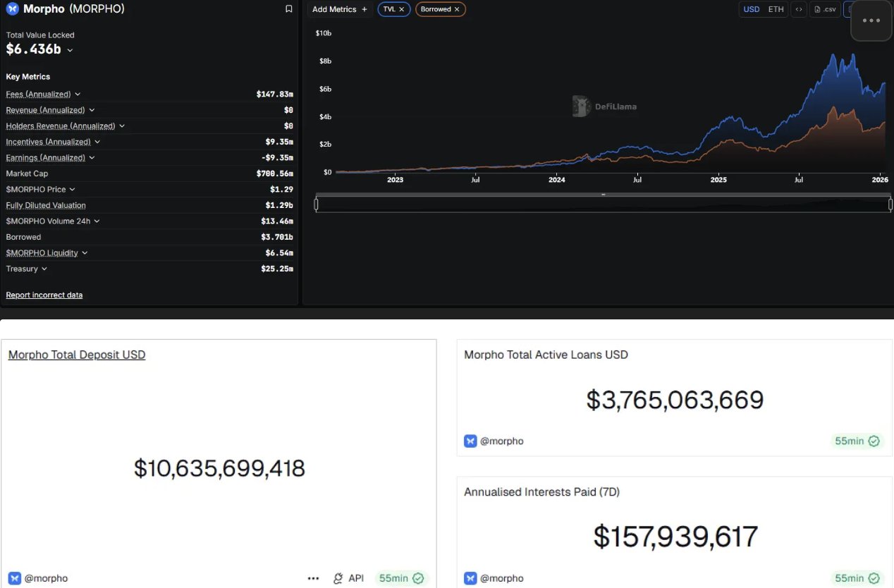Switch chart denomination to ETH
894x588 pixels.
(x=776, y=9)
